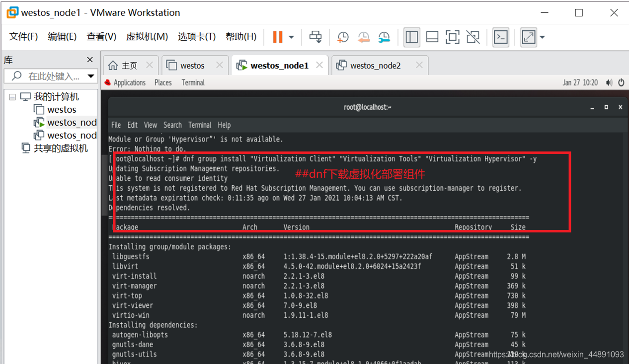Take a snapshot of this virtual machine
This screenshot has height=364, width=629.
coord(343,37)
